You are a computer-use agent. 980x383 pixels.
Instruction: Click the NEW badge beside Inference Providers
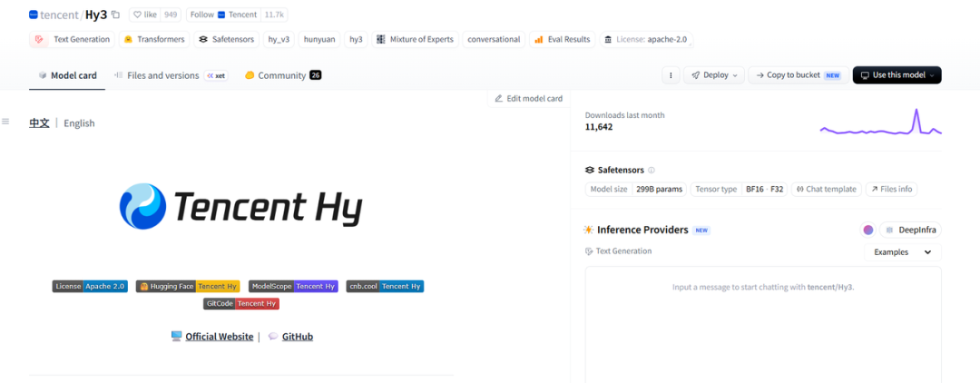(701, 230)
